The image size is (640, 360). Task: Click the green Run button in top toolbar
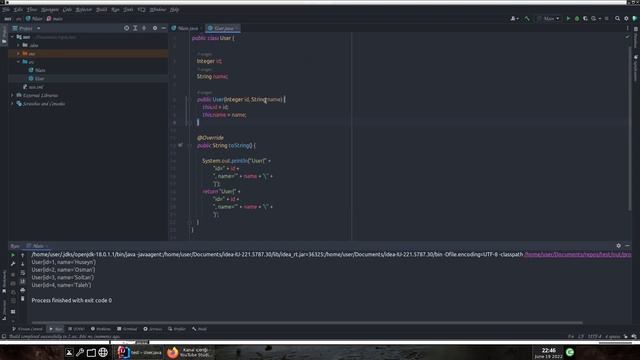tap(568, 18)
